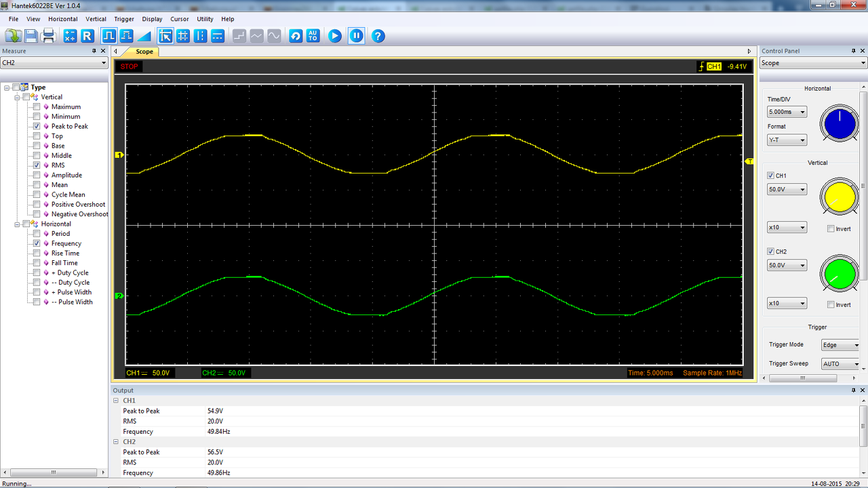Enable the Maximum measurement checkbox
The width and height of the screenshot is (868, 488).
pos(37,107)
